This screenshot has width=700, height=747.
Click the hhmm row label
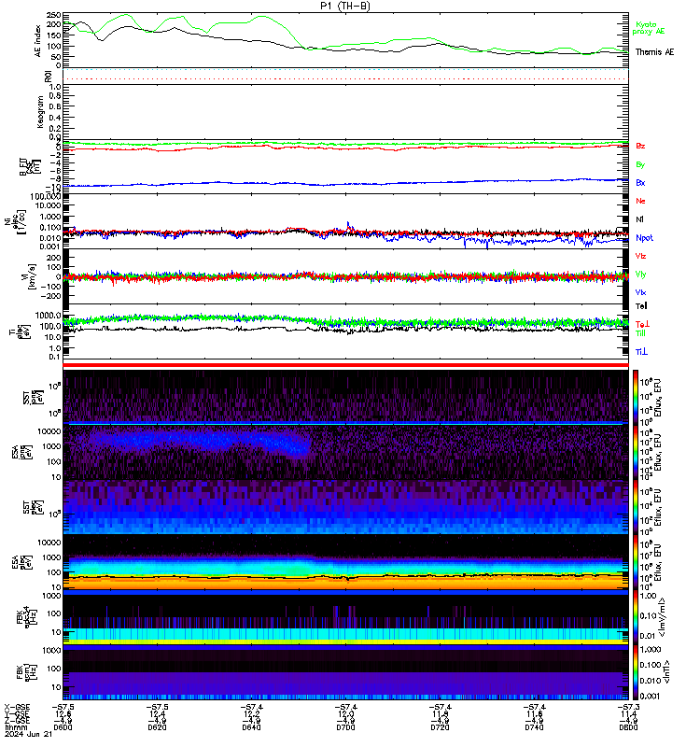16,727
